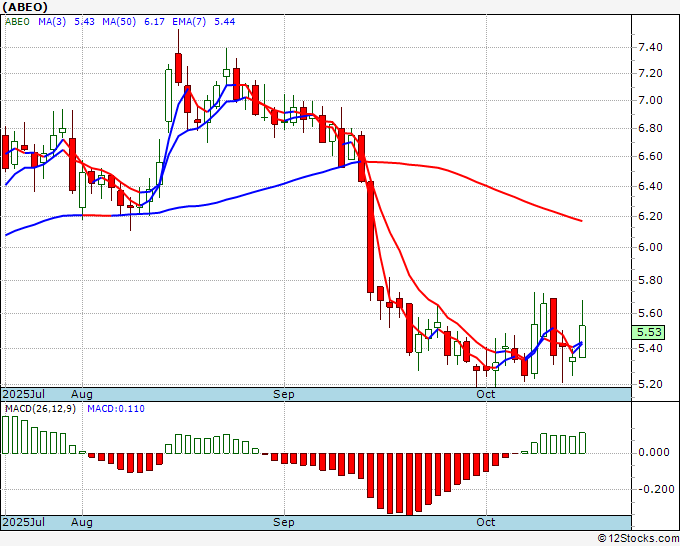Click the 7.40 price axis label
This screenshot has width=680, height=546.
pyautogui.click(x=650, y=47)
